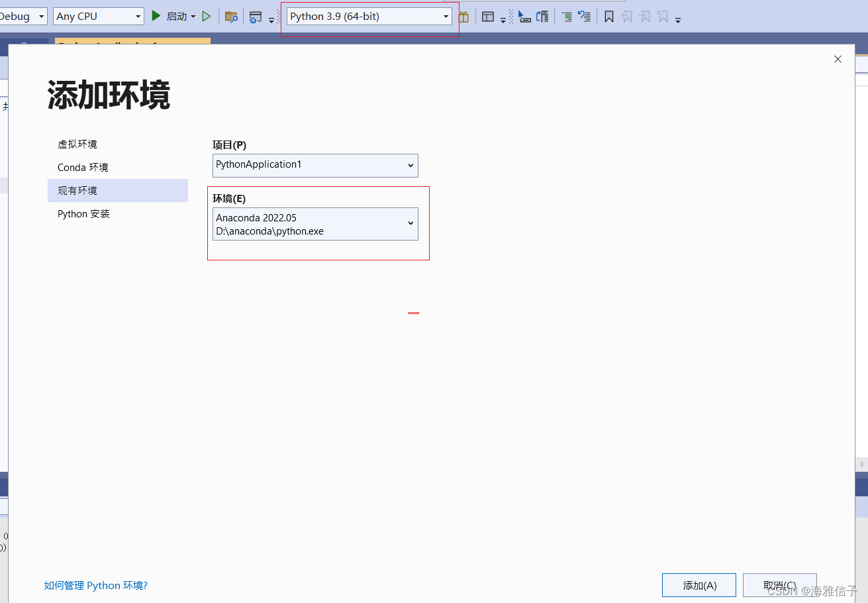Select the Conda 环境 tab
Image resolution: width=868 pixels, height=603 pixels.
point(118,167)
